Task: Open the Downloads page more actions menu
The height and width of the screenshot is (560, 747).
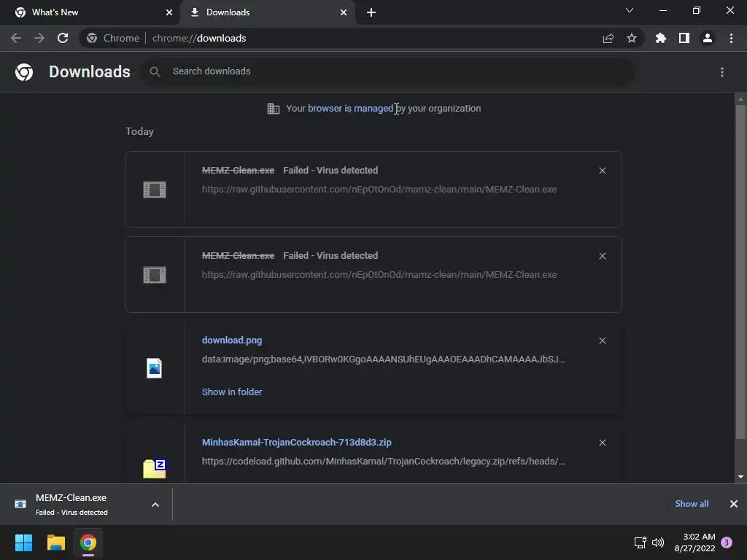Action: coord(722,72)
